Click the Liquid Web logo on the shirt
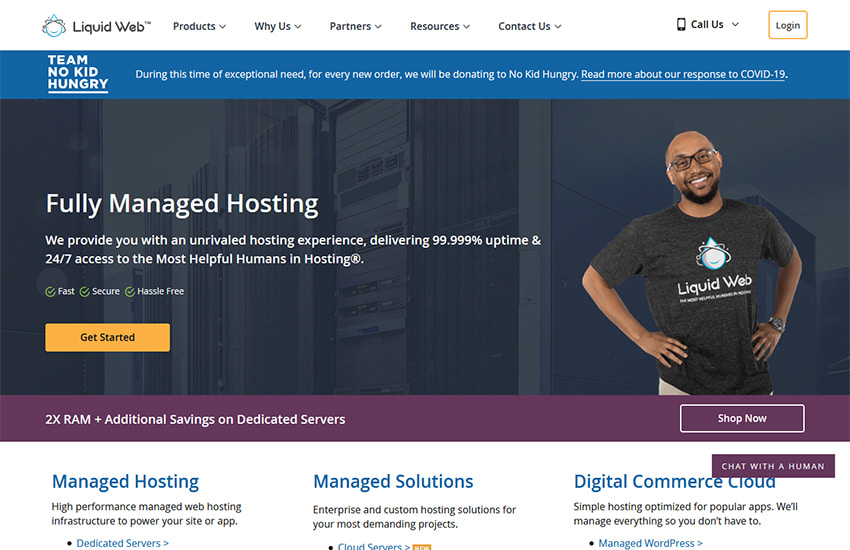Viewport: 850px width, 550px height. pos(714,270)
